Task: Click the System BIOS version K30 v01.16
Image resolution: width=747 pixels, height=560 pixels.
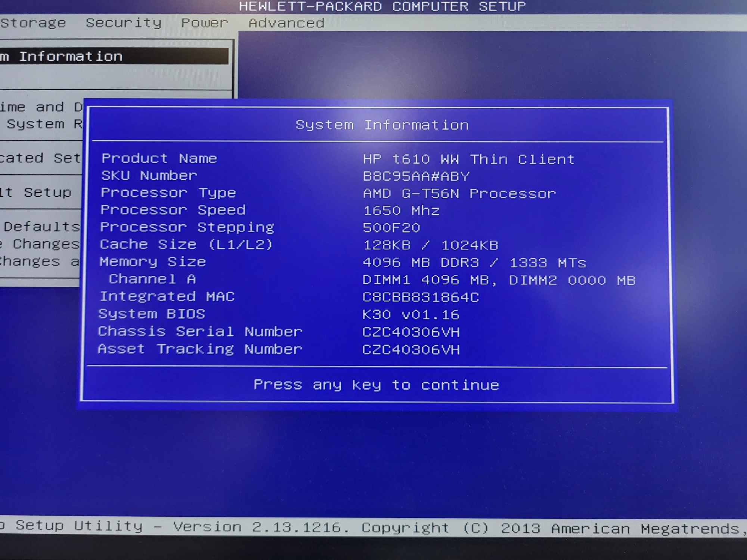Action: 411,315
